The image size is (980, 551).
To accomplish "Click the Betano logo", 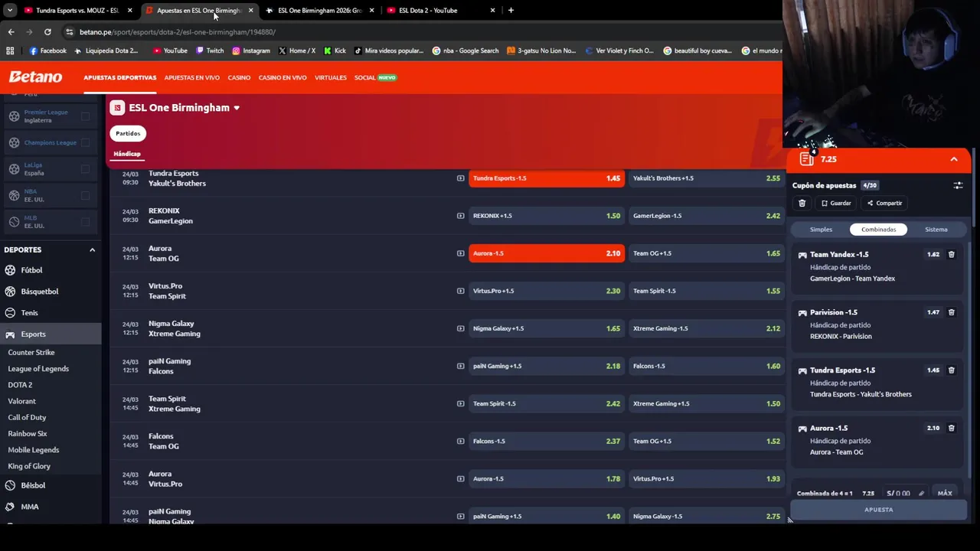I will (35, 77).
